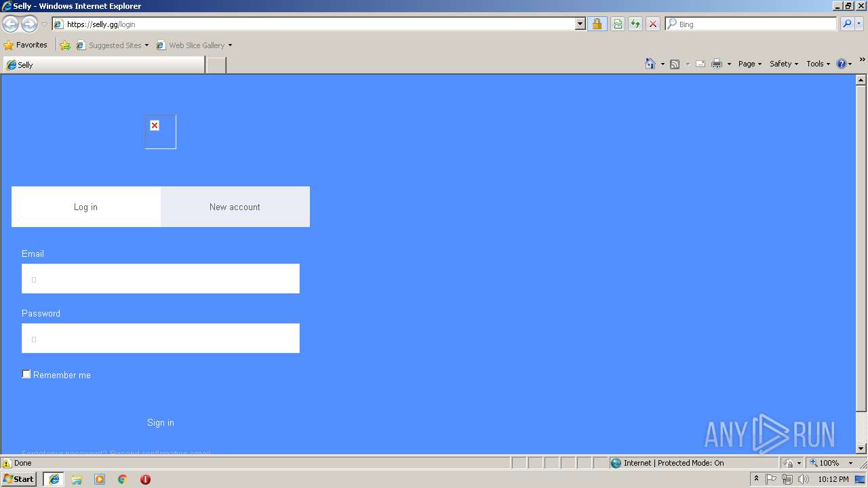Open the Windows Start menu
Screen dimensions: 868x488
[x=18, y=479]
